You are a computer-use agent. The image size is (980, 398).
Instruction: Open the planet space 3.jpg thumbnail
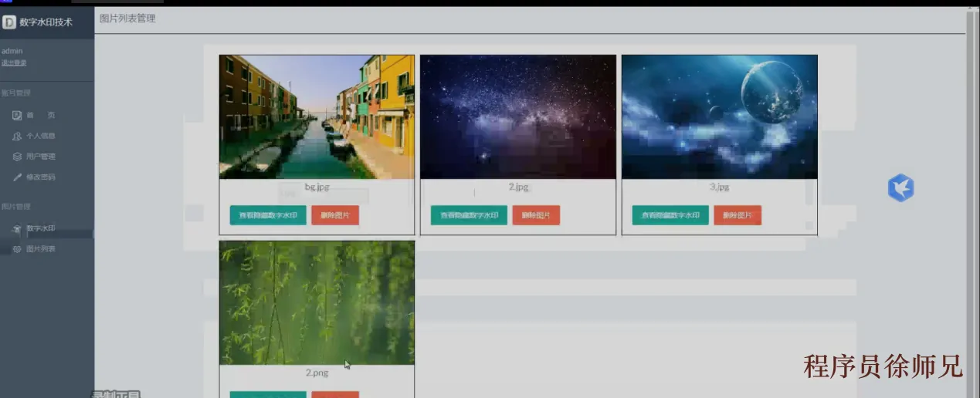(x=720, y=116)
